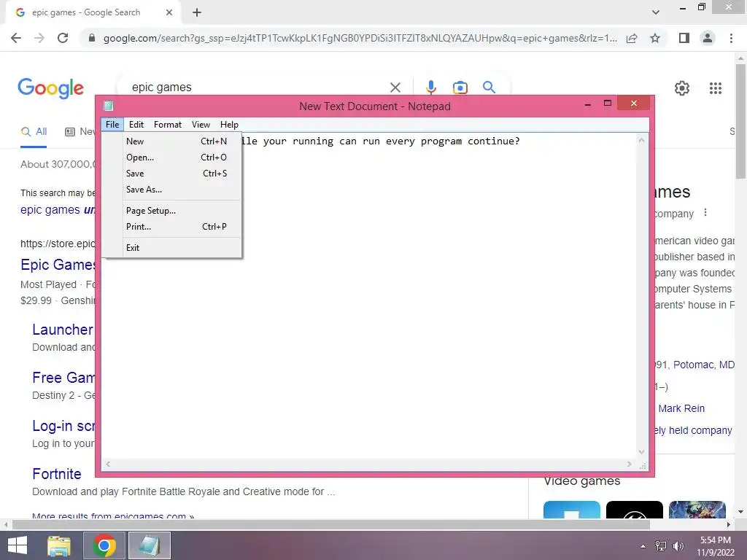Click into the Google search box
The height and width of the screenshot is (560, 747).
click(x=258, y=87)
